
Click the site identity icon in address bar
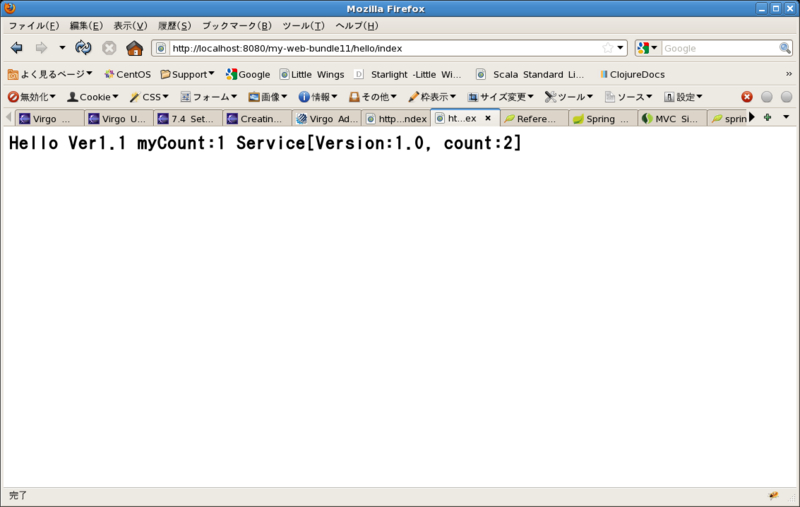point(161,48)
